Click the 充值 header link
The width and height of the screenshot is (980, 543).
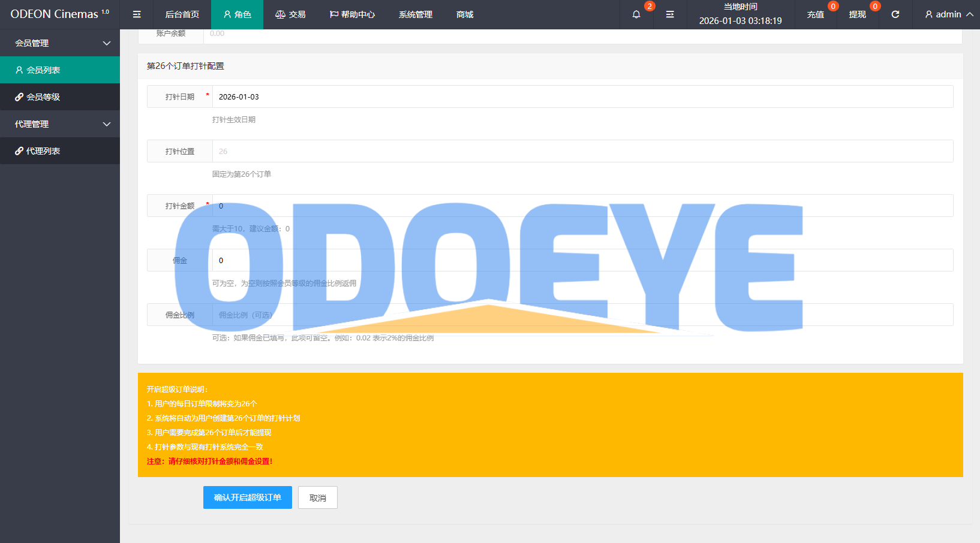pos(815,14)
